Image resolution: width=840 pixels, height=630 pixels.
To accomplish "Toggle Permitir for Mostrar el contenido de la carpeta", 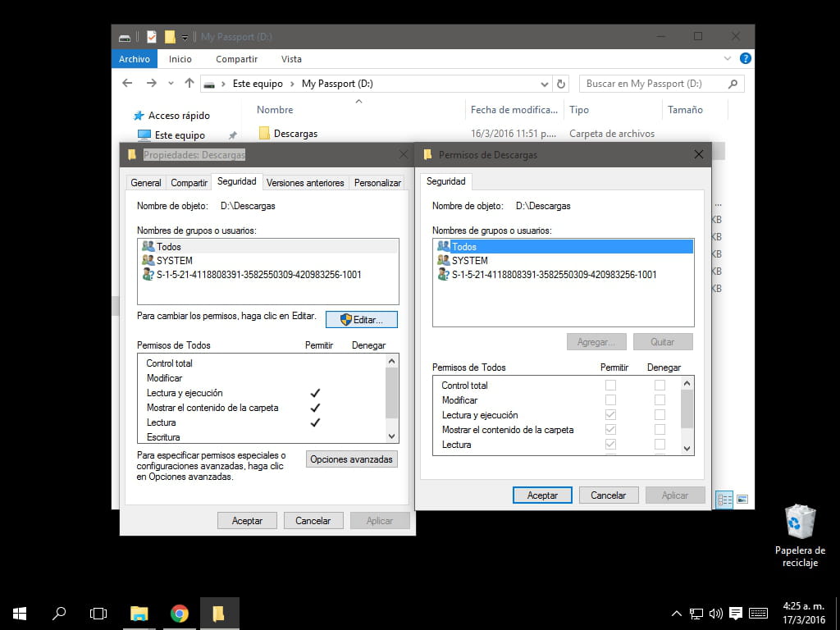I will click(x=610, y=429).
